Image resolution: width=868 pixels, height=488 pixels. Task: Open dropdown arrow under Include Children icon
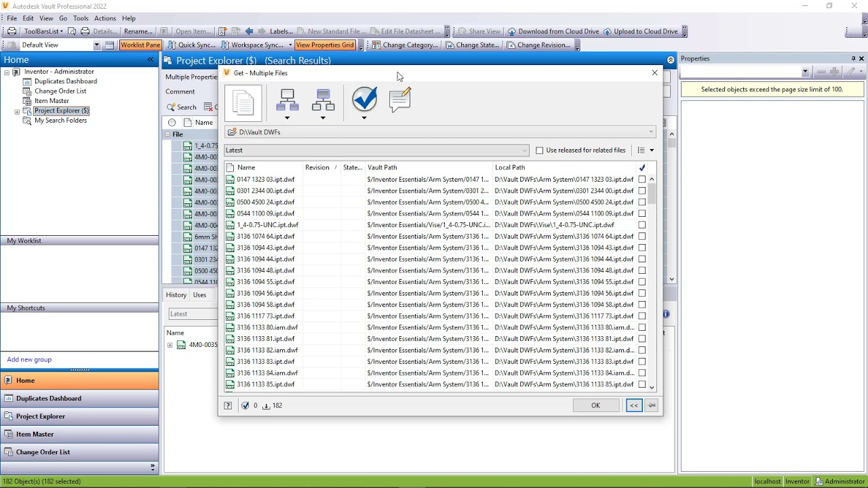[288, 118]
